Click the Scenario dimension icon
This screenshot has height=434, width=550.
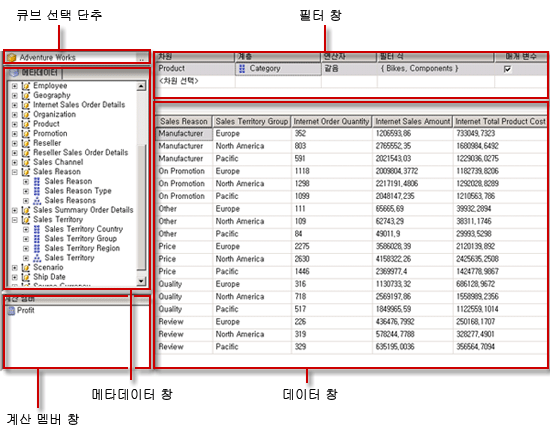pyautogui.click(x=26, y=267)
